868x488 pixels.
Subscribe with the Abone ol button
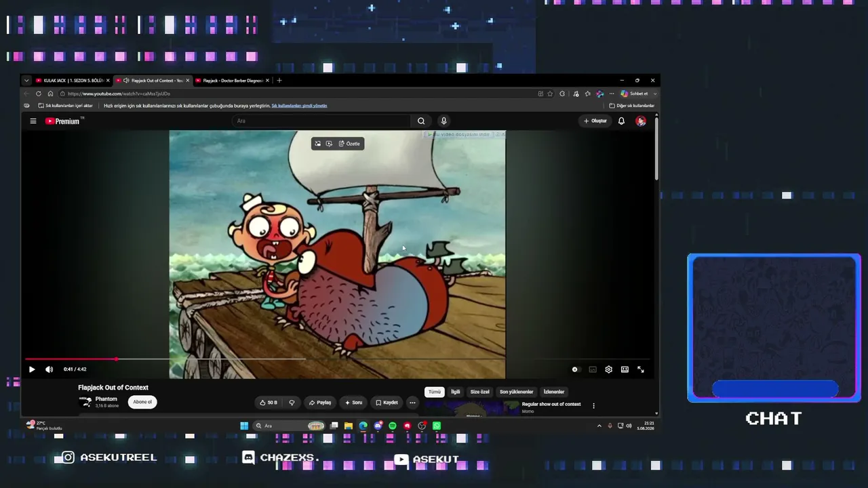[142, 402]
